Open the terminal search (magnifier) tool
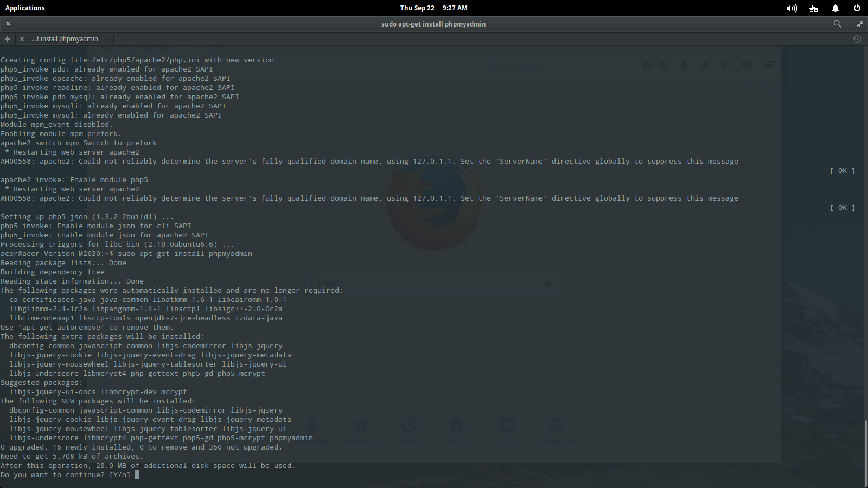 838,24
